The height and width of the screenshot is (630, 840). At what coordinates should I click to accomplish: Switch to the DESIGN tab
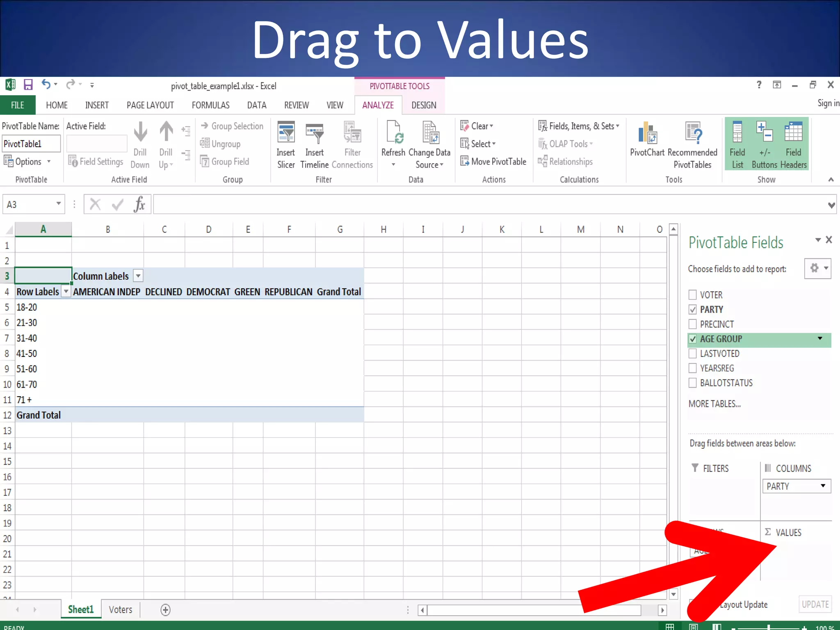(x=424, y=105)
